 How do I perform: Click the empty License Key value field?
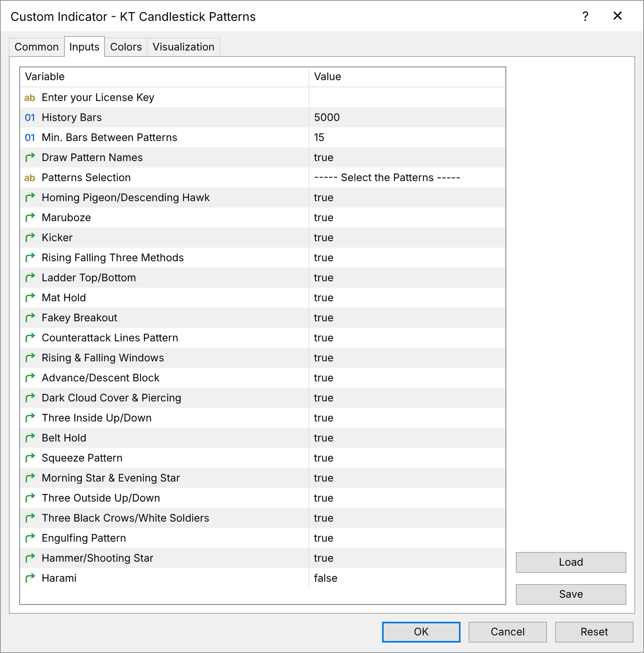pyautogui.click(x=407, y=97)
